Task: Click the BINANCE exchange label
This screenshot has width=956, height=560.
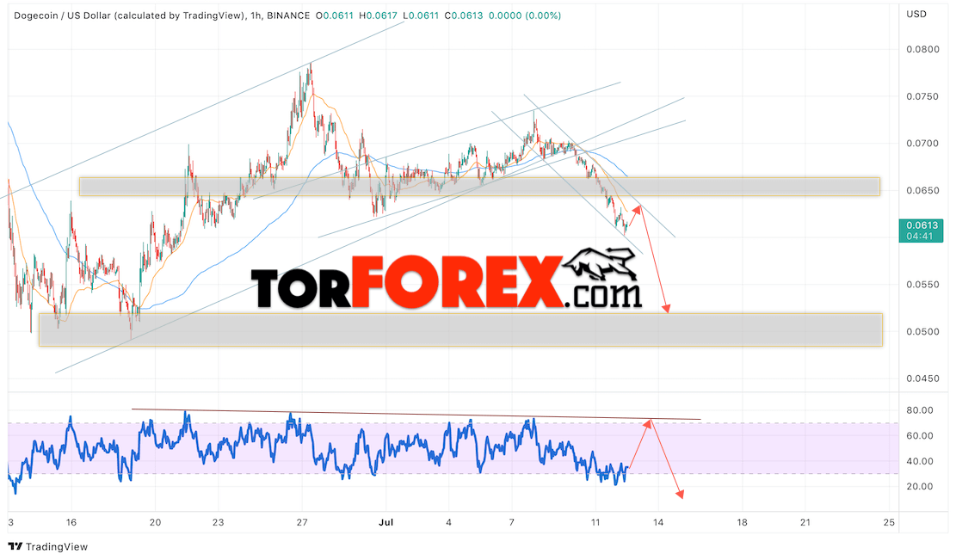Action: pos(288,15)
